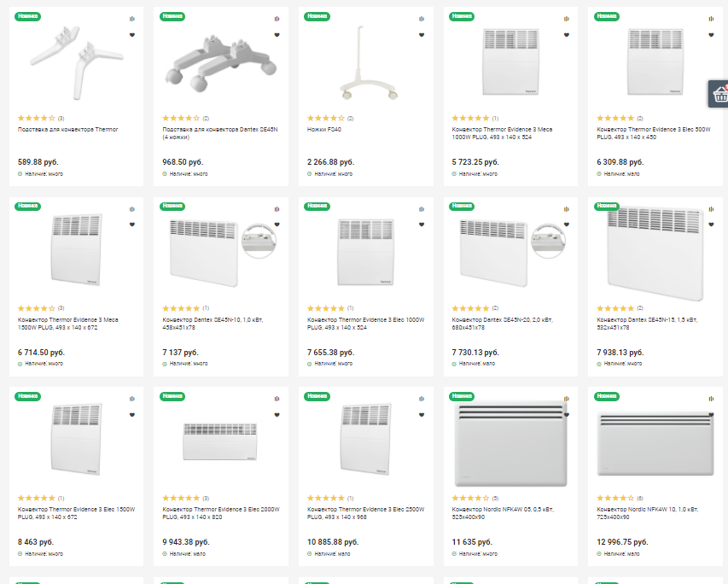
Task: Click the Ножки FC40 product image
Action: coord(369,62)
